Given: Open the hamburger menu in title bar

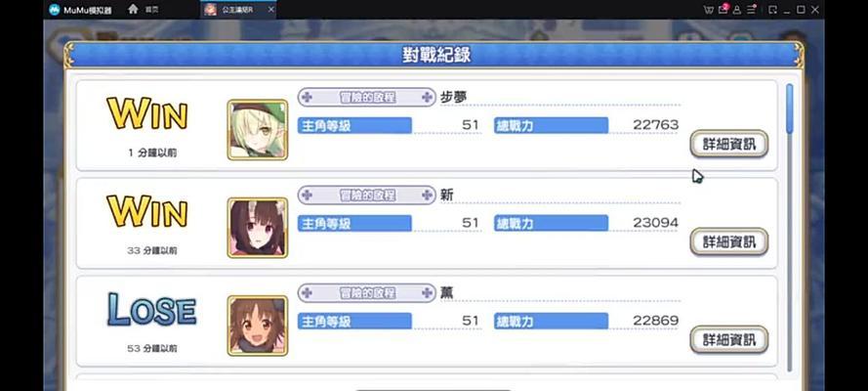Looking at the screenshot, I should pyautogui.click(x=751, y=10).
